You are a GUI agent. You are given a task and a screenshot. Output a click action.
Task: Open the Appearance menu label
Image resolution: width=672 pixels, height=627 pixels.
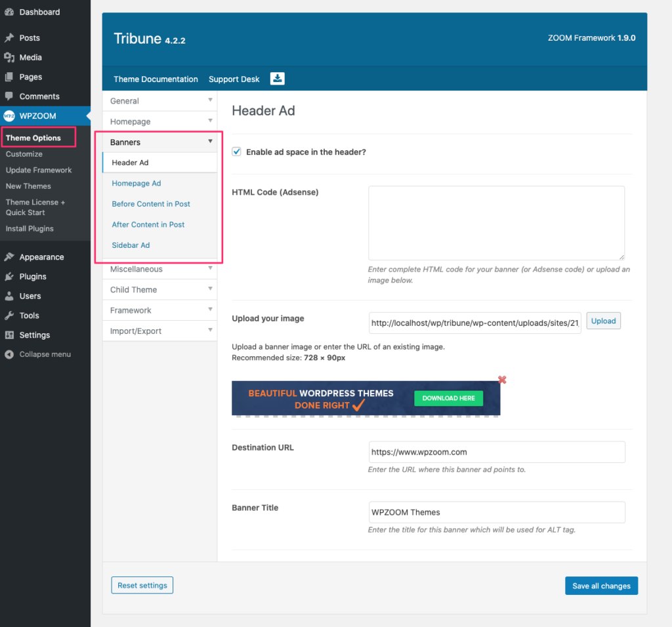[41, 257]
